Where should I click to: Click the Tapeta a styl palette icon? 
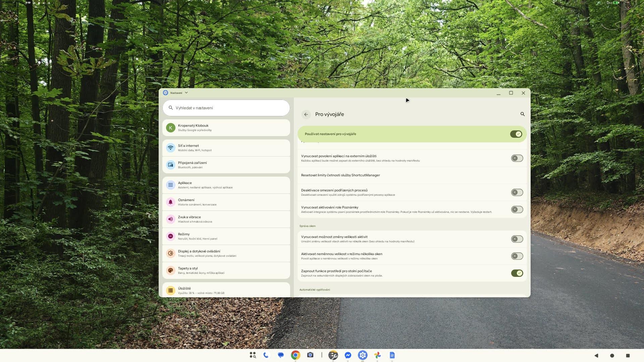(x=171, y=270)
